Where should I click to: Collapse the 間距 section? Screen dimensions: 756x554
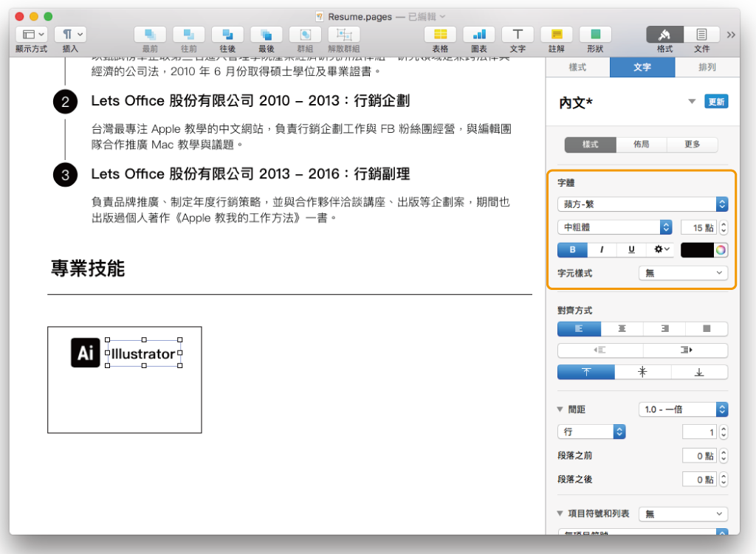560,409
